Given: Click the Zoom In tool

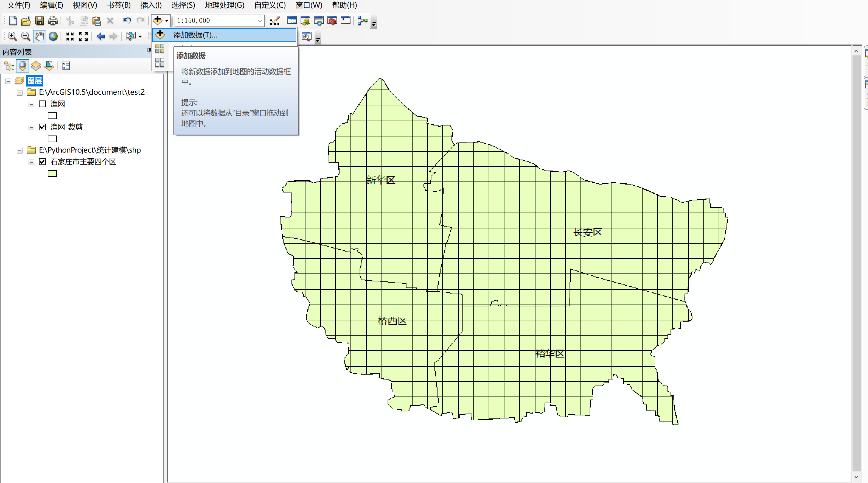Looking at the screenshot, I should click(x=12, y=36).
